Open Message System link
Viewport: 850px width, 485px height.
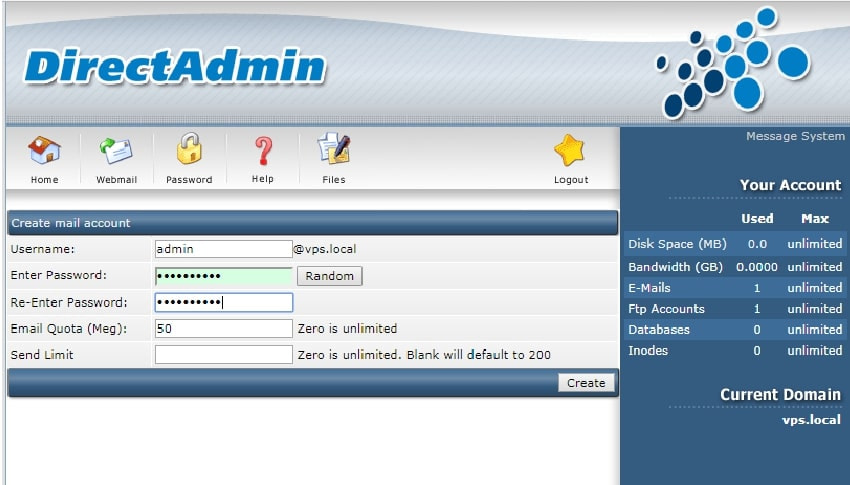795,136
